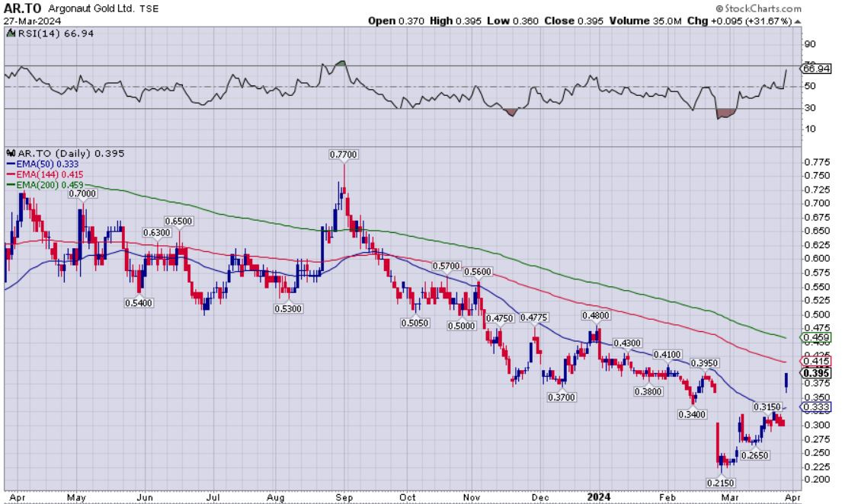This screenshot has height=504, width=842.
Task: Click the 0.5700 price label
Action: (447, 266)
